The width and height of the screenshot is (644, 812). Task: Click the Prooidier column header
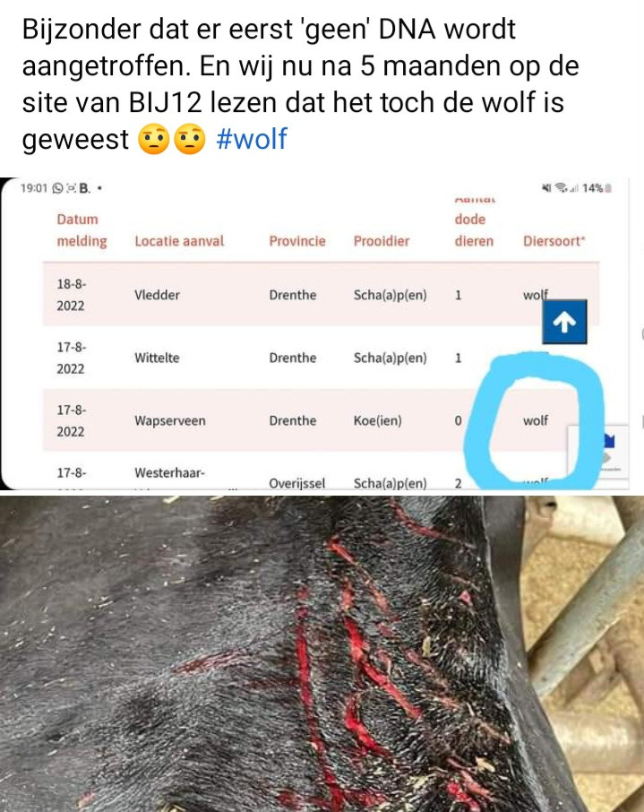[381, 241]
